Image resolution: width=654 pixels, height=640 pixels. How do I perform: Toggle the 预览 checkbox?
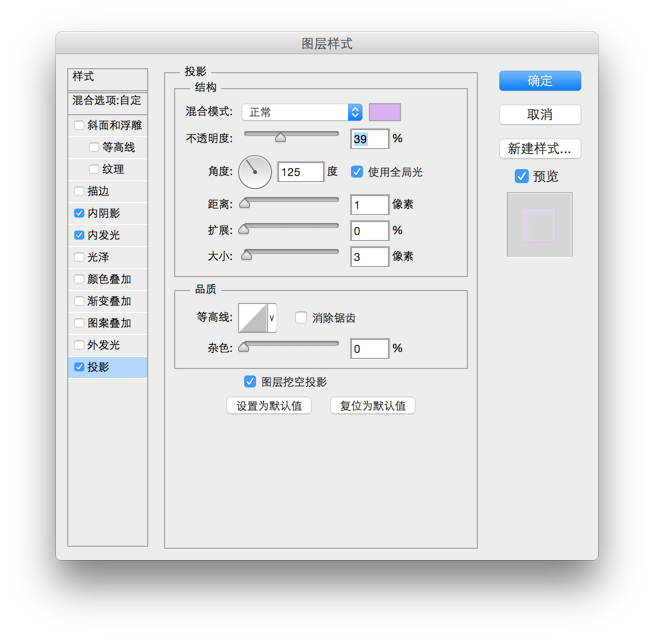521,176
